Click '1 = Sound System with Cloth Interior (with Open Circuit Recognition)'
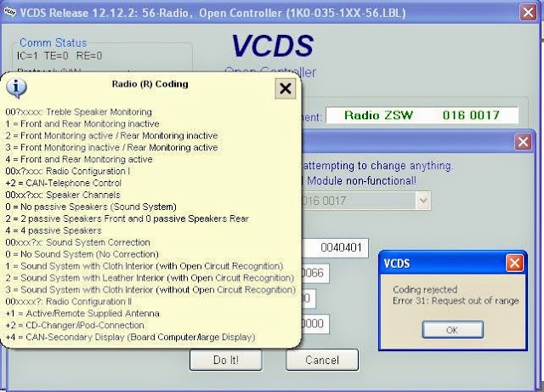Viewport: 544px width, 392px height. point(144,266)
